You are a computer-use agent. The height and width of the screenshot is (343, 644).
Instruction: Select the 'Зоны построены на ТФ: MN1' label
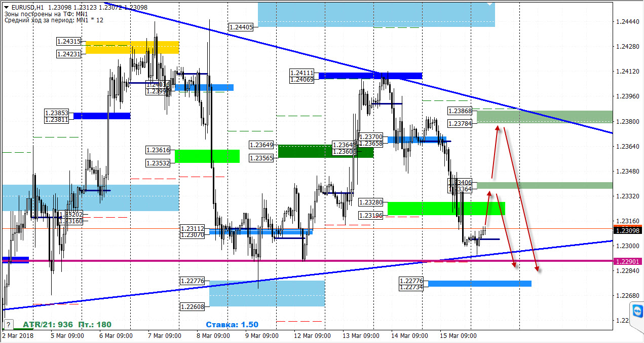[46, 14]
